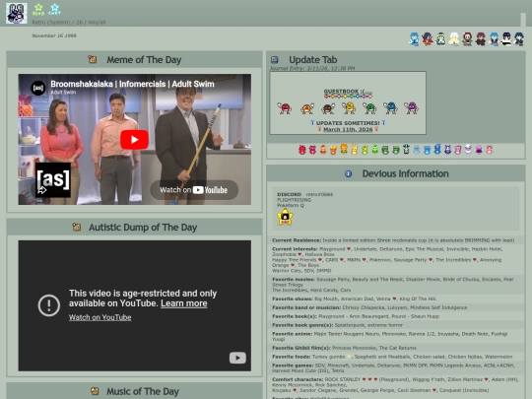Play the Broomshakalaka YouTube video
The height and width of the screenshot is (399, 532).
(x=134, y=140)
